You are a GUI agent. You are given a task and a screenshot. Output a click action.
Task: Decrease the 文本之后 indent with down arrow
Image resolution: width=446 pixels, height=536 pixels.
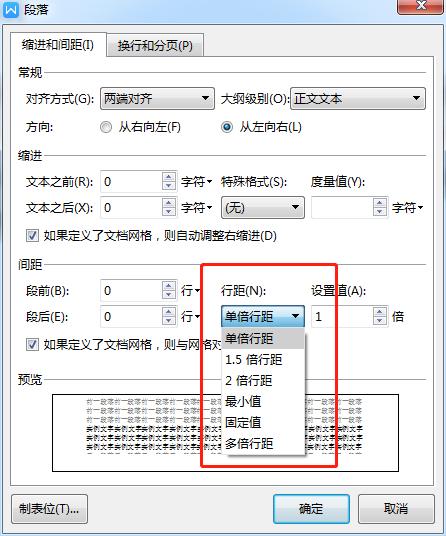pos(168,212)
